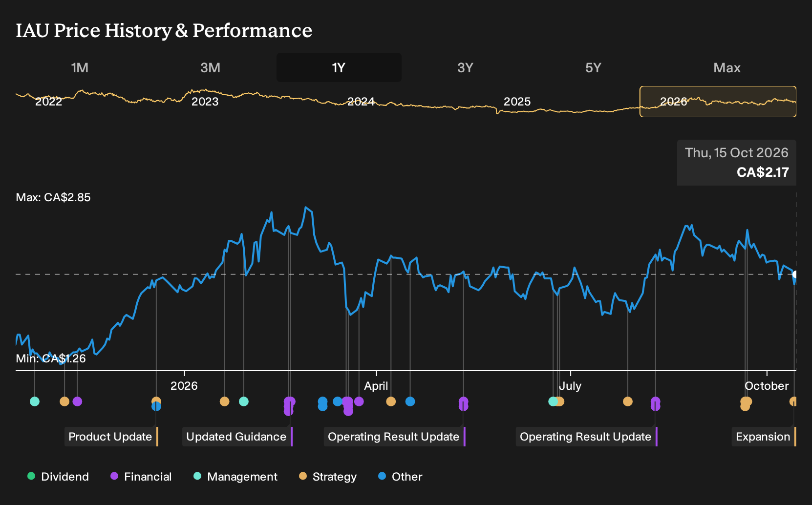The height and width of the screenshot is (505, 812).
Task: Click the CA$2.17 price in the tooltip
Action: pos(763,172)
